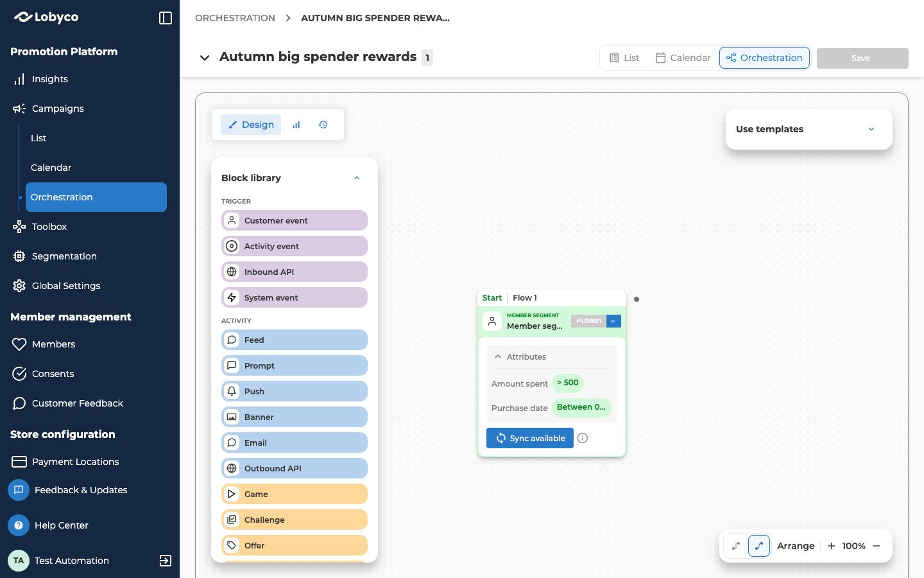Select the Inbound API trigger block

click(295, 272)
